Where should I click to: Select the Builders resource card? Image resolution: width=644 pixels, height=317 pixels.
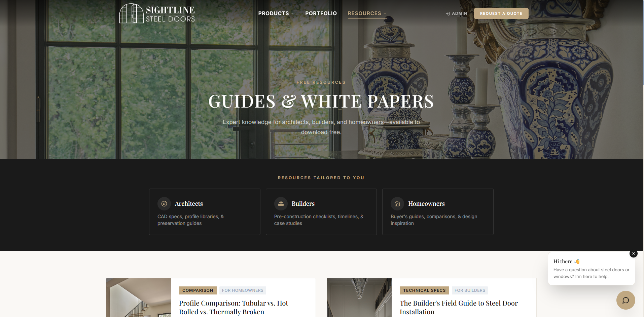(x=321, y=212)
